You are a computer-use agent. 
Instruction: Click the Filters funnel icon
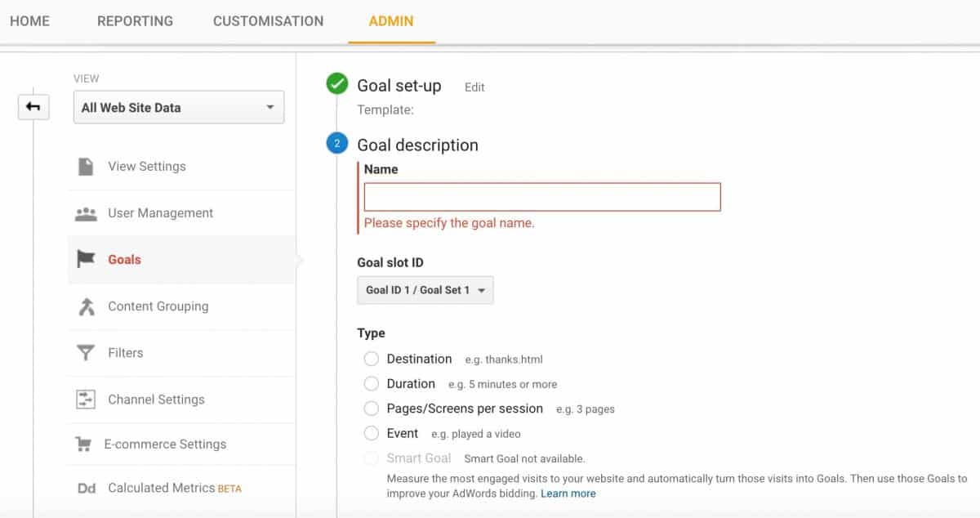[86, 353]
